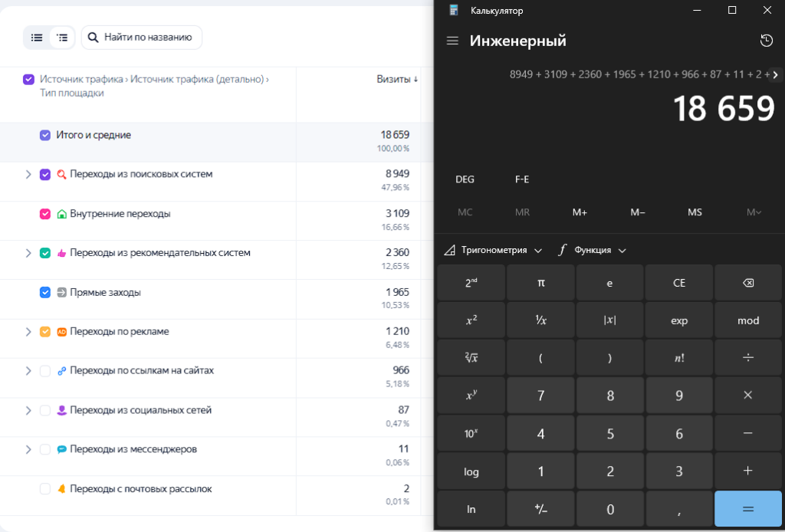This screenshot has height=532, width=785.
Task: Click the calculator app icon in title bar
Action: 454,10
